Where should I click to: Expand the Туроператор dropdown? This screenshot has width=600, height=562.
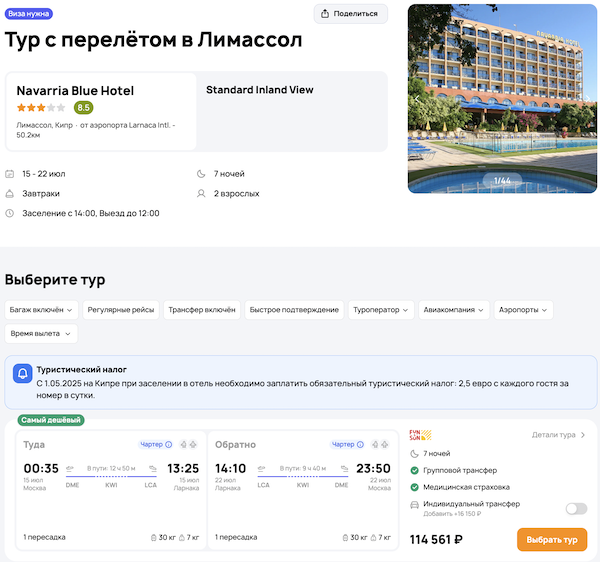tap(381, 310)
